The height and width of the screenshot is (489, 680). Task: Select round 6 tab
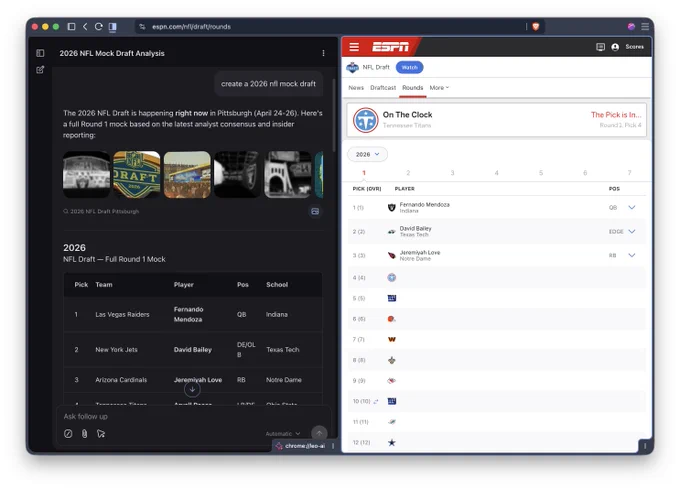(585, 173)
